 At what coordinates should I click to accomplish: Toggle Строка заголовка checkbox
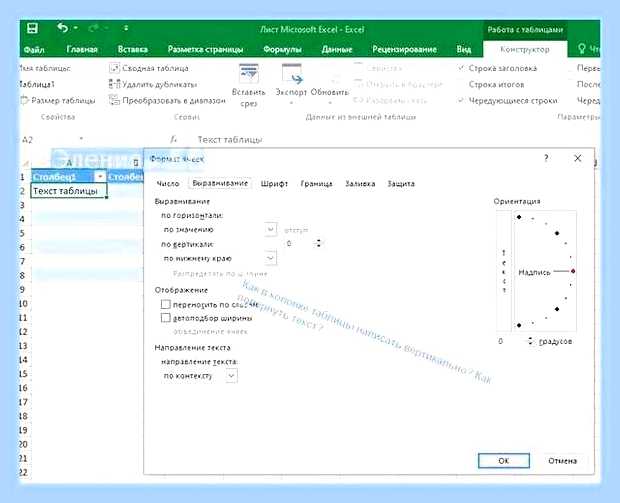click(461, 68)
